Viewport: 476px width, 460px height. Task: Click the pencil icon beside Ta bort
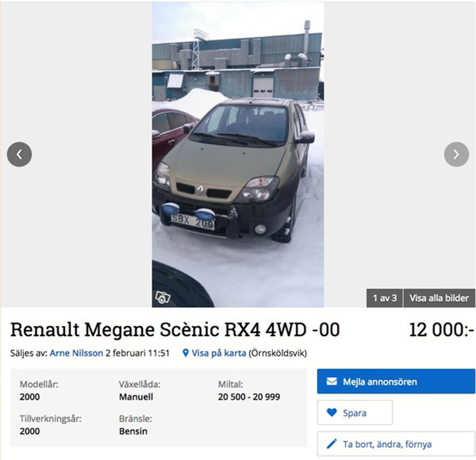click(x=332, y=444)
